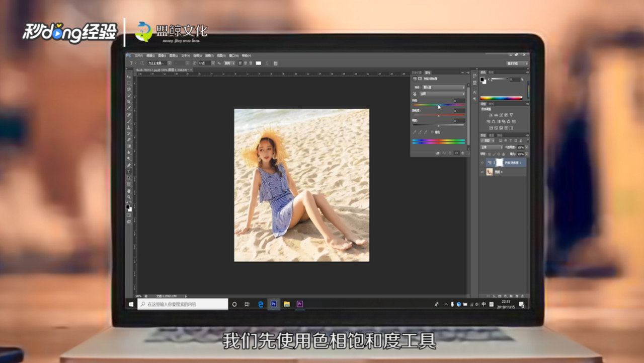Screen dimensions: 644x363
Task: Open Premiere Pro from the taskbar
Action: pyautogui.click(x=300, y=304)
